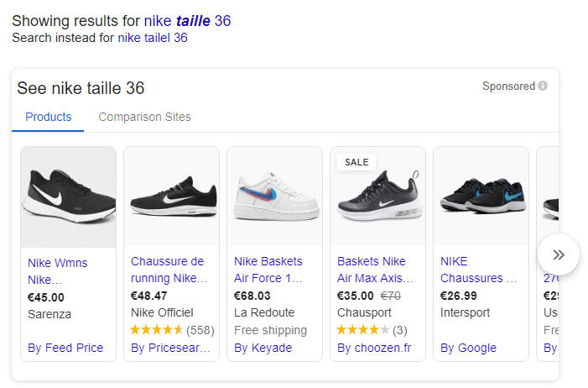Click the "Nike Wmns Nike" product title
Image resolution: width=588 pixels, height=388 pixels.
[57, 270]
